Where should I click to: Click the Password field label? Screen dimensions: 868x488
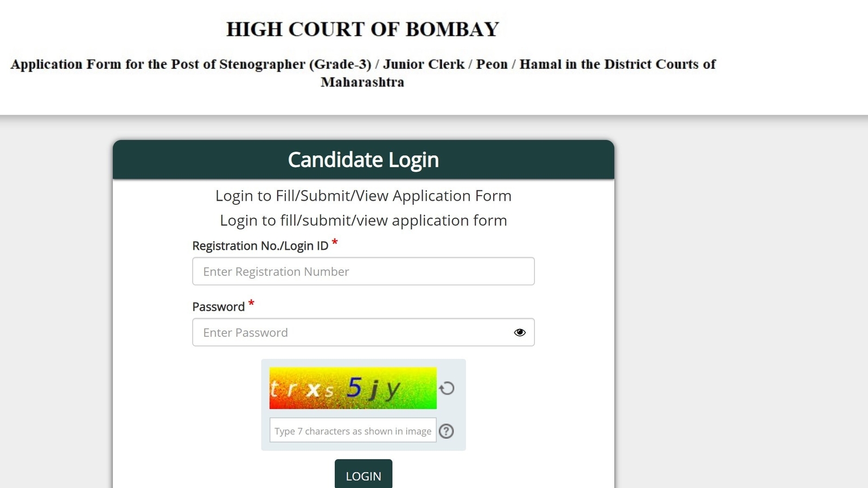(x=219, y=307)
